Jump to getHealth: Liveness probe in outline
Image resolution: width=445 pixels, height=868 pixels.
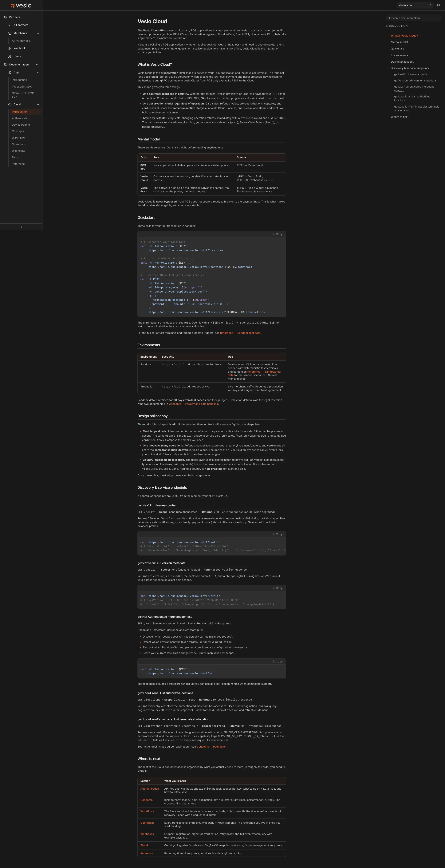(410, 74)
